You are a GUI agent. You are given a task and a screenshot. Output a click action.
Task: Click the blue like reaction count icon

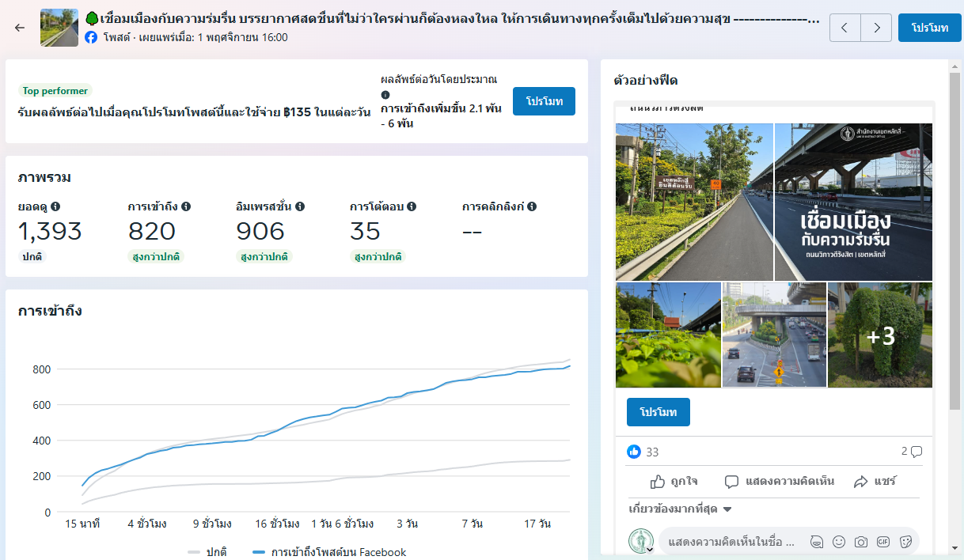[633, 452]
